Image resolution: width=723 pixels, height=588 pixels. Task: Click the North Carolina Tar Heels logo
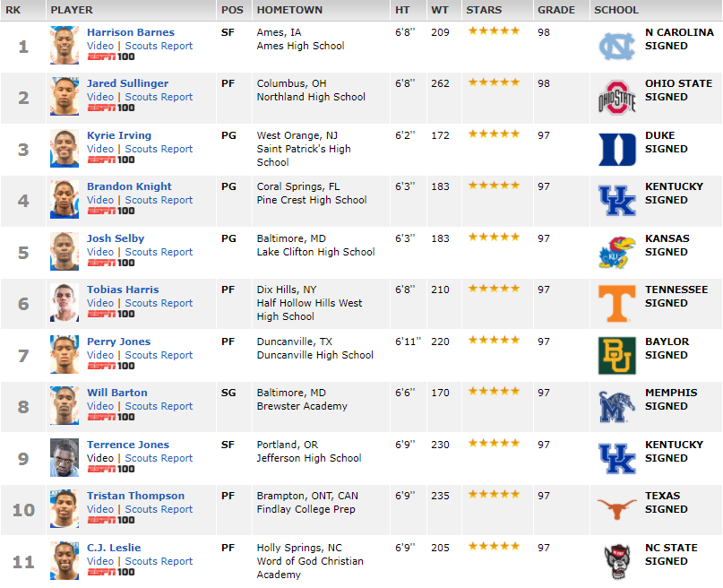(617, 47)
